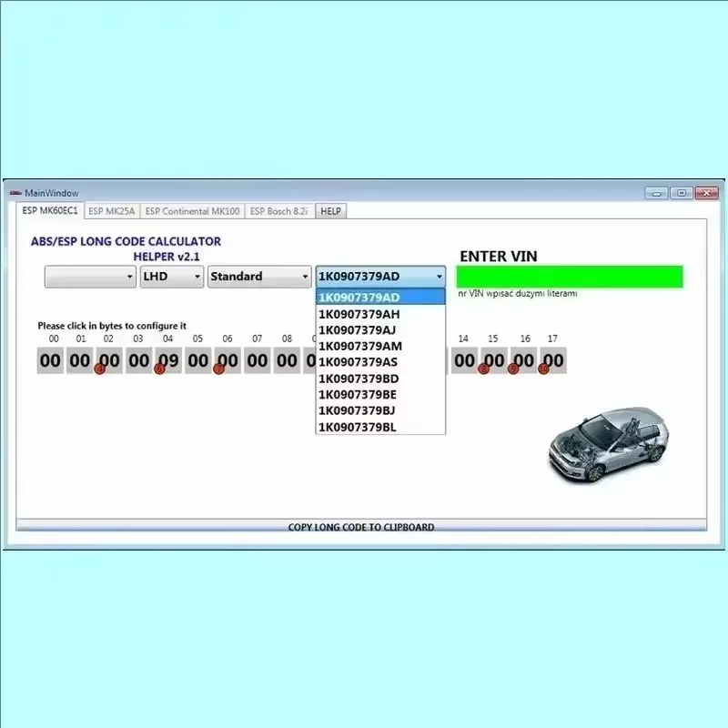728x728 pixels.
Task: Click the red marker icon on byte 02
Action: [x=100, y=369]
